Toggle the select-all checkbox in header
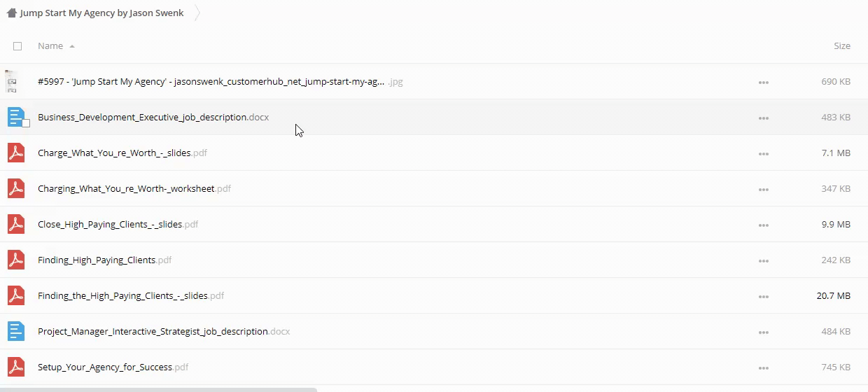868x392 pixels. (17, 46)
